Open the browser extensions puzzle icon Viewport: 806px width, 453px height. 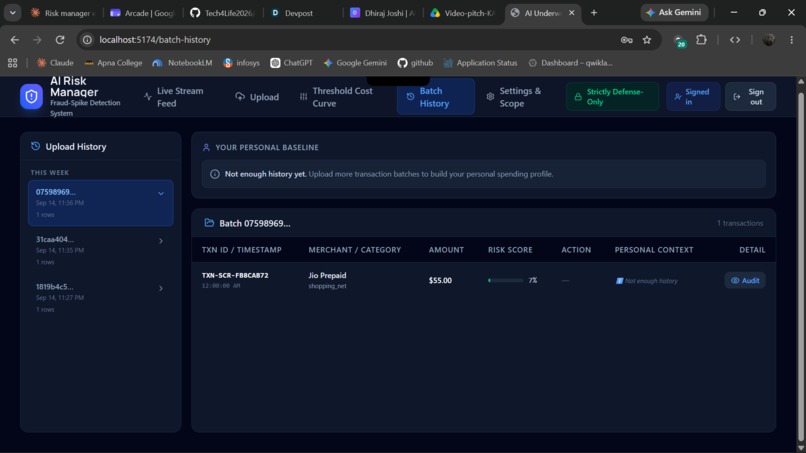point(701,40)
